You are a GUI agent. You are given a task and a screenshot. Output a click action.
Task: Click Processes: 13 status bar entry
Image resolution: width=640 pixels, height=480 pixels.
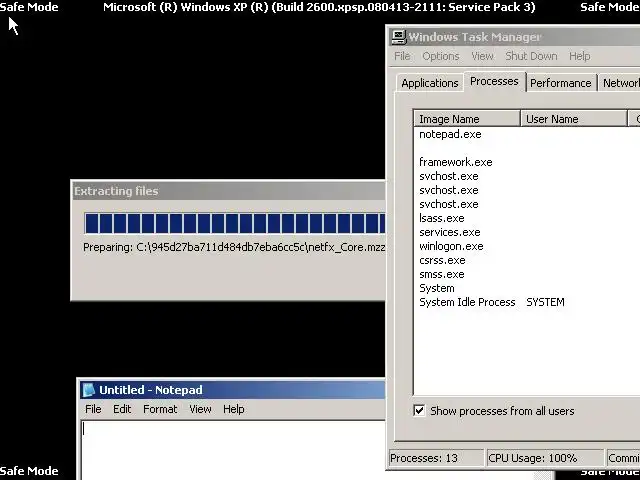pos(436,458)
